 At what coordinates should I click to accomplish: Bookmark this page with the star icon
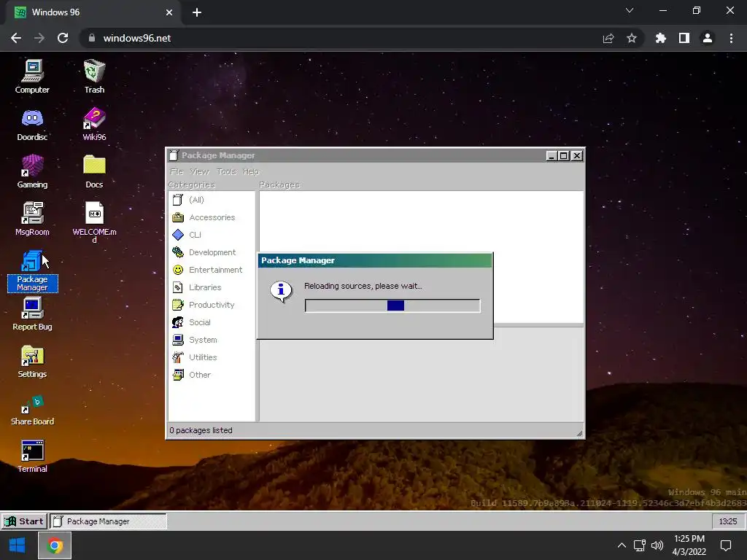pyautogui.click(x=632, y=38)
